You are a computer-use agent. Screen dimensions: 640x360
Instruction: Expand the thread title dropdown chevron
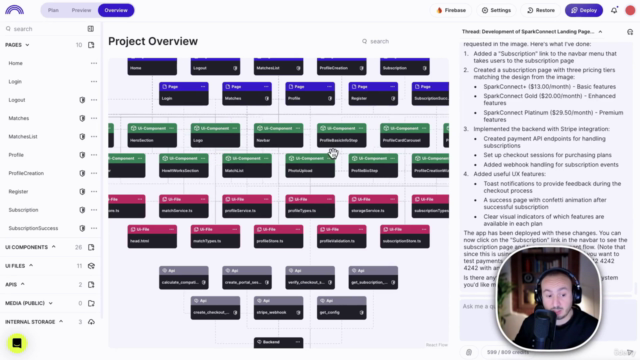pos(600,31)
